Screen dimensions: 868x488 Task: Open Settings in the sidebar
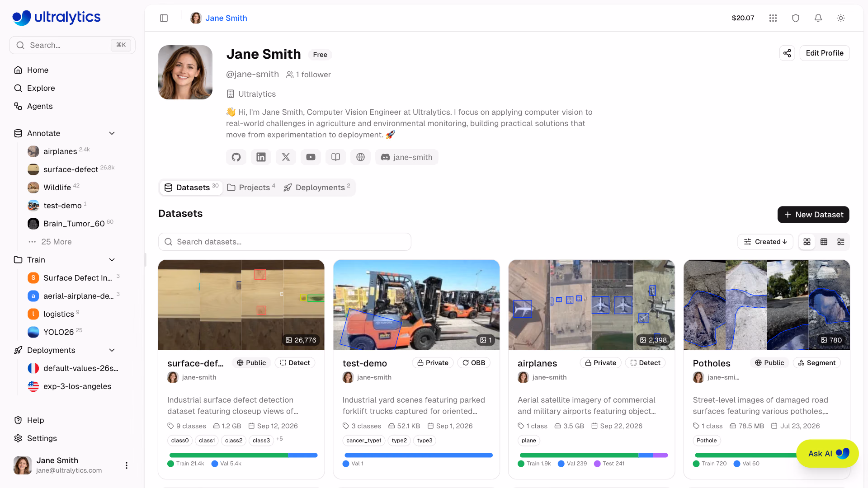click(42, 438)
